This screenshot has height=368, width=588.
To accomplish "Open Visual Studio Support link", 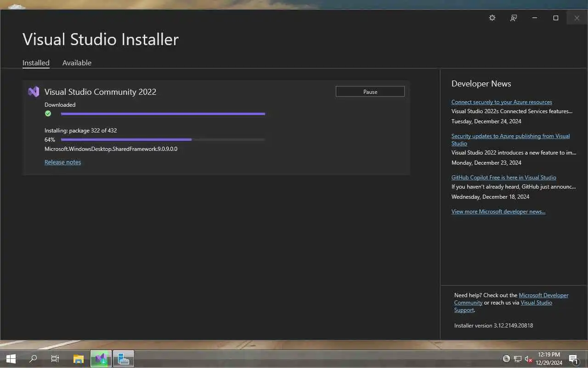I will tap(503, 306).
